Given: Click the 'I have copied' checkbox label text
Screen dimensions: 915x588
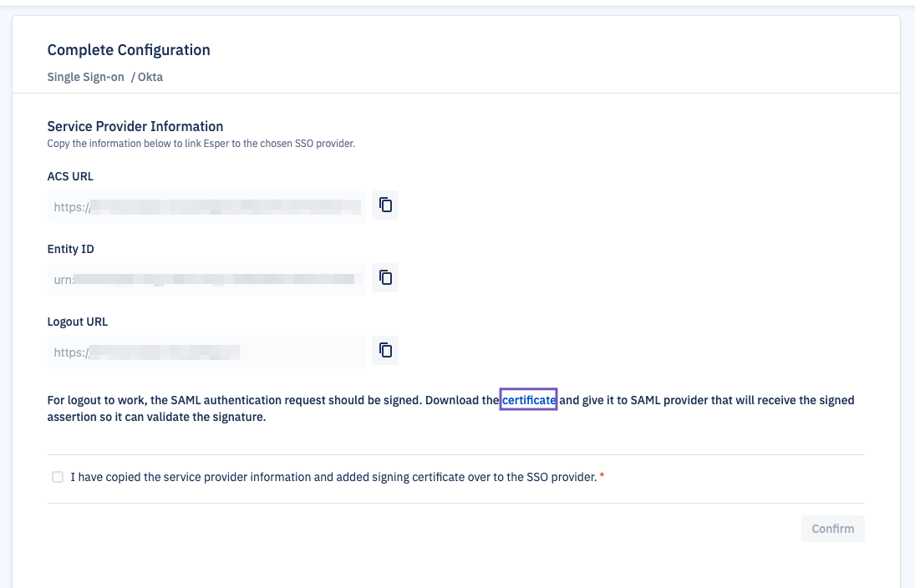Looking at the screenshot, I should click(333, 477).
